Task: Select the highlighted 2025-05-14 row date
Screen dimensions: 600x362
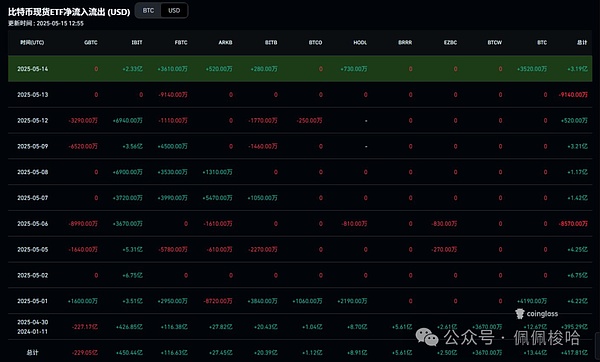Action: coord(33,69)
